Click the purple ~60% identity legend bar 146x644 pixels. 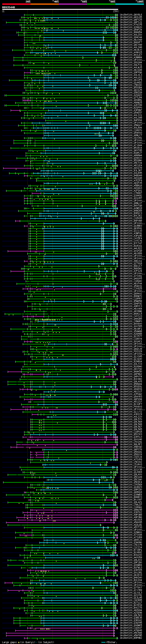click(x=73, y=4)
